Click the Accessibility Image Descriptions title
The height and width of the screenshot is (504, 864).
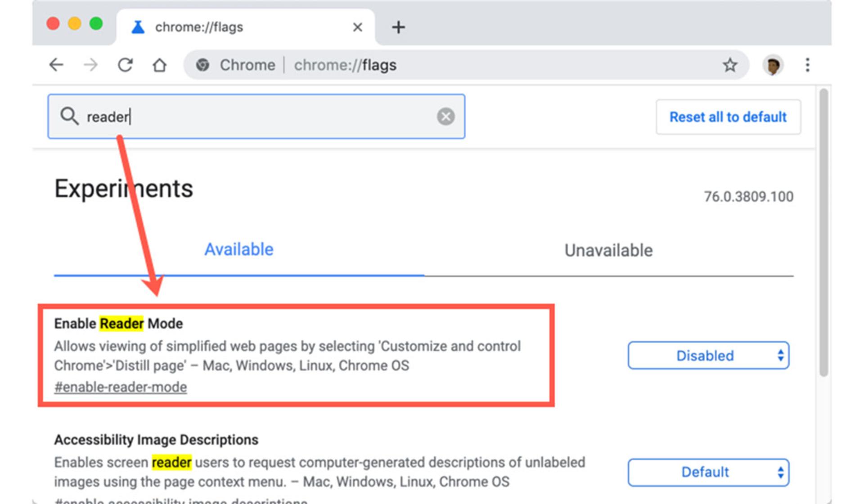(156, 440)
